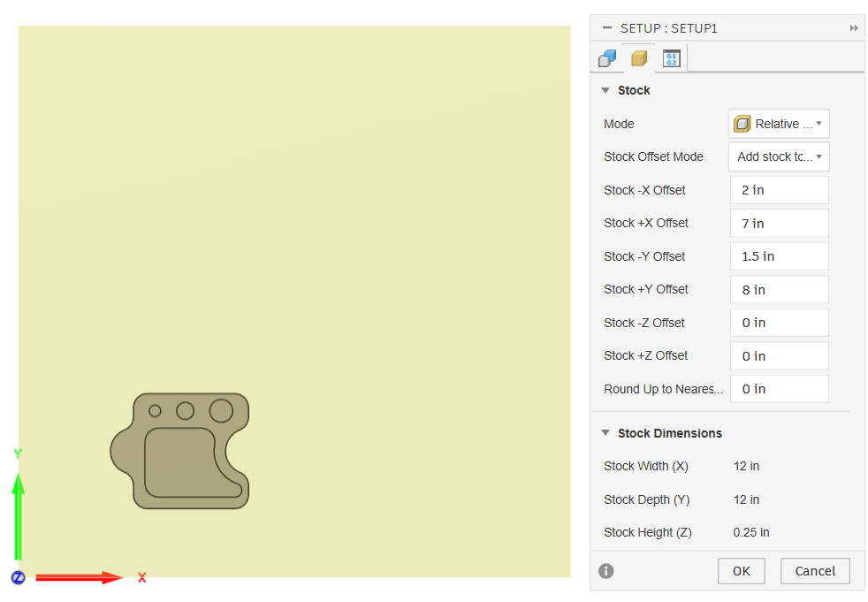Open the Setup tab with the blue cube icon
Screen dimensions: 868x602
tap(607, 58)
